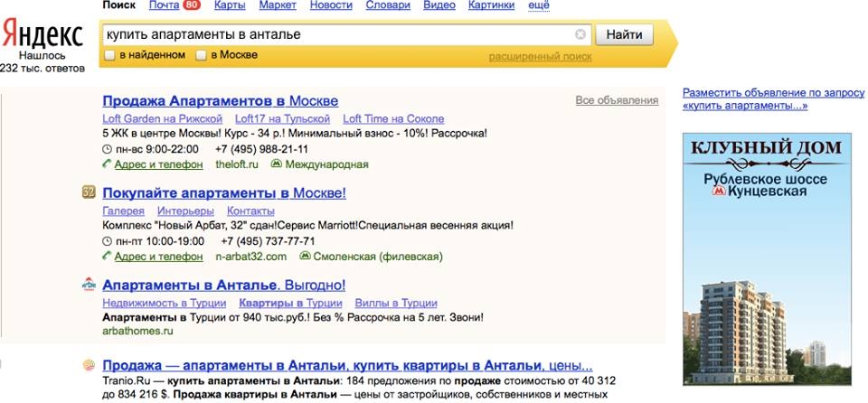Click the arbathomes site favicon
Viewport: 868px width, 403px height.
pyautogui.click(x=89, y=285)
